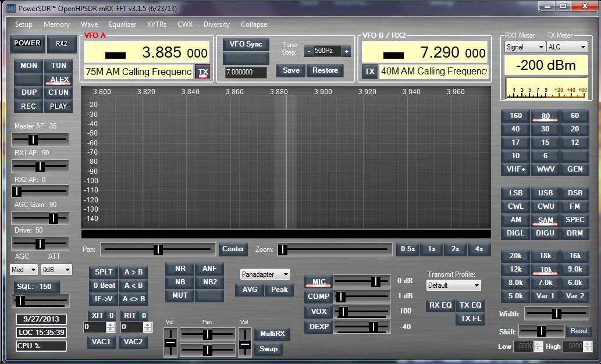Increase tune step with plus button
Viewport: 601px width, 364px height.
pos(346,51)
